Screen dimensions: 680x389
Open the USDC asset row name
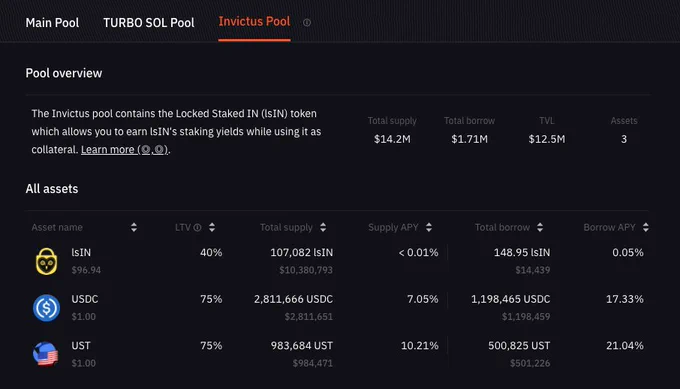[85, 299]
